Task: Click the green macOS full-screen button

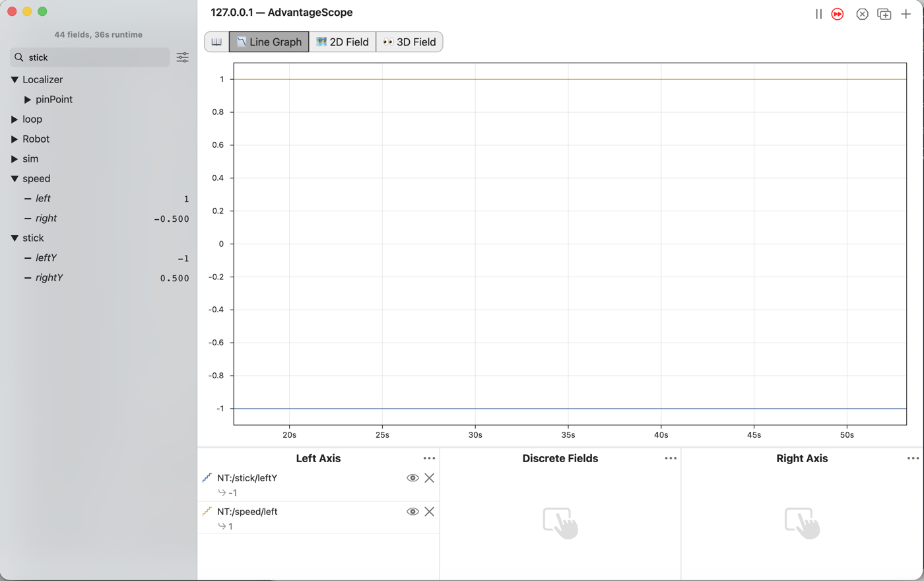Action: (42, 11)
